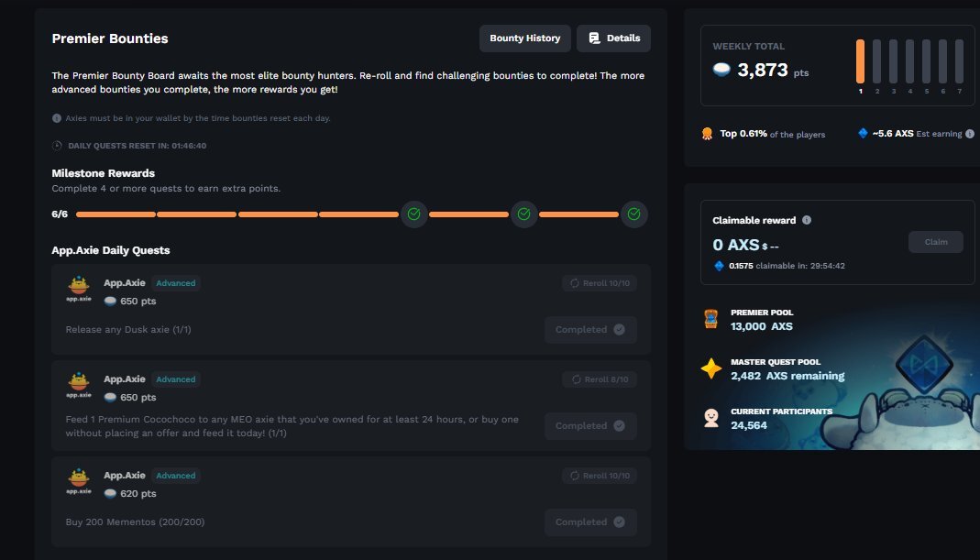Click the first milestone green checkmark
This screenshot has height=560, width=980.
pyautogui.click(x=413, y=214)
